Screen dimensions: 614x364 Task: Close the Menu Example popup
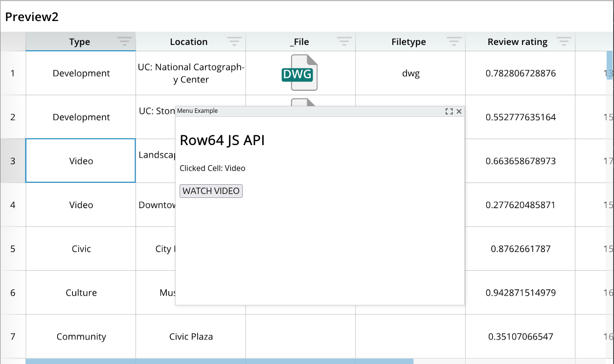[x=459, y=111]
